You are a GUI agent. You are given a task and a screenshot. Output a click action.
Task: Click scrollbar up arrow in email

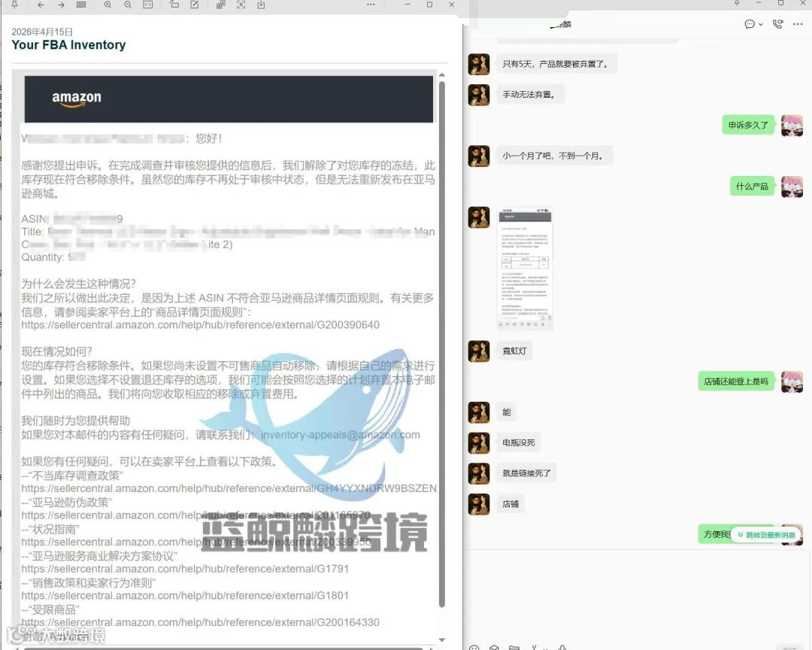(x=442, y=75)
